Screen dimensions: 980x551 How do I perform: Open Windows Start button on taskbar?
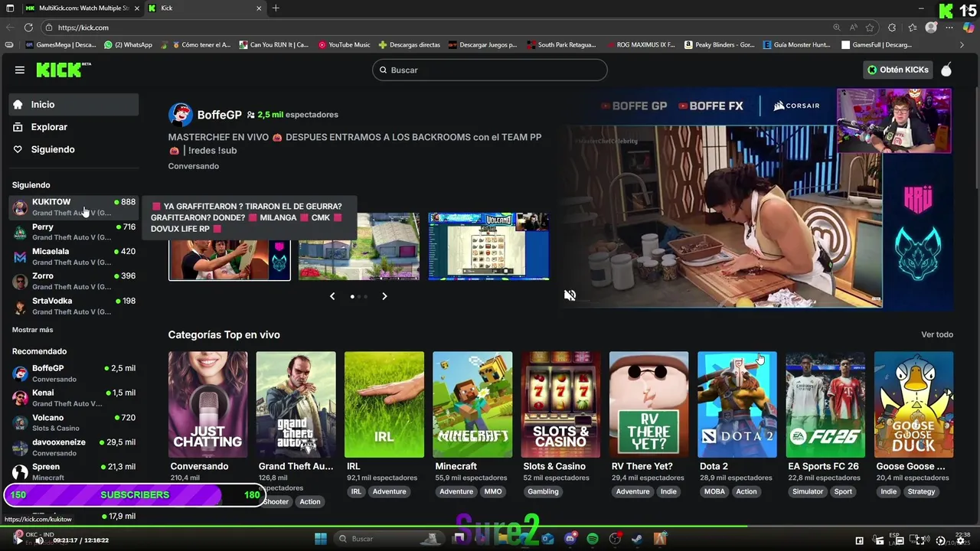[321, 539]
